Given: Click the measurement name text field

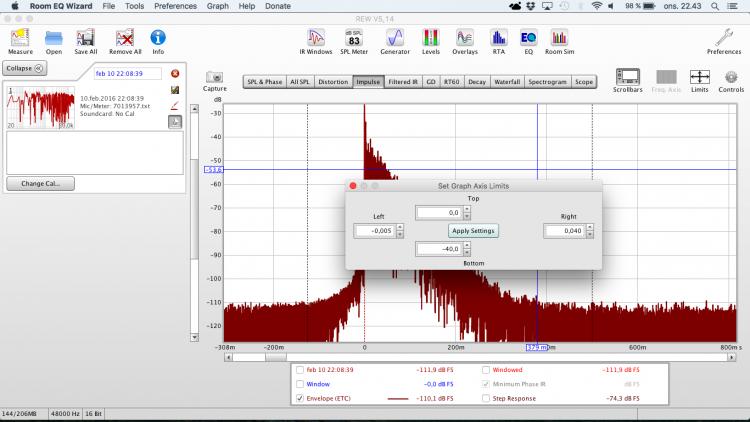Looking at the screenshot, I should point(127,74).
